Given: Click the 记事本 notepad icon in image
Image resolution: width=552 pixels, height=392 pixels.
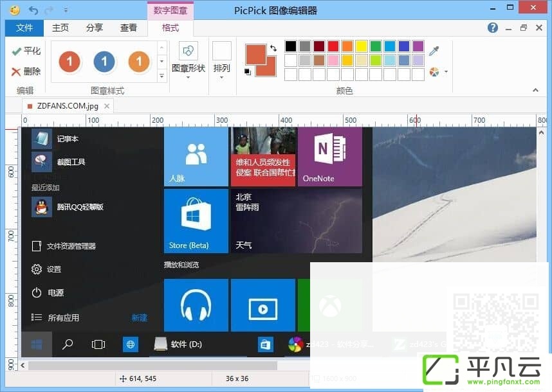Looking at the screenshot, I should click(x=42, y=139).
